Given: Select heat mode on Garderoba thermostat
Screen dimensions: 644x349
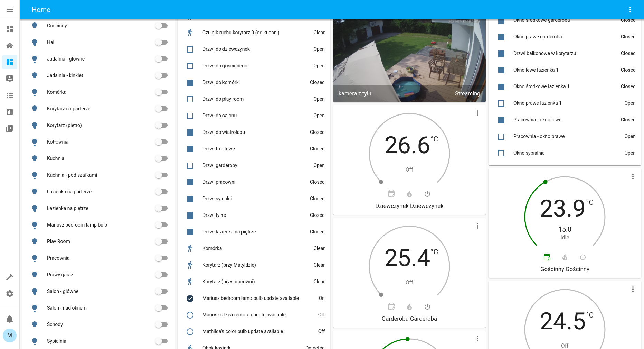Looking at the screenshot, I should pos(409,306).
